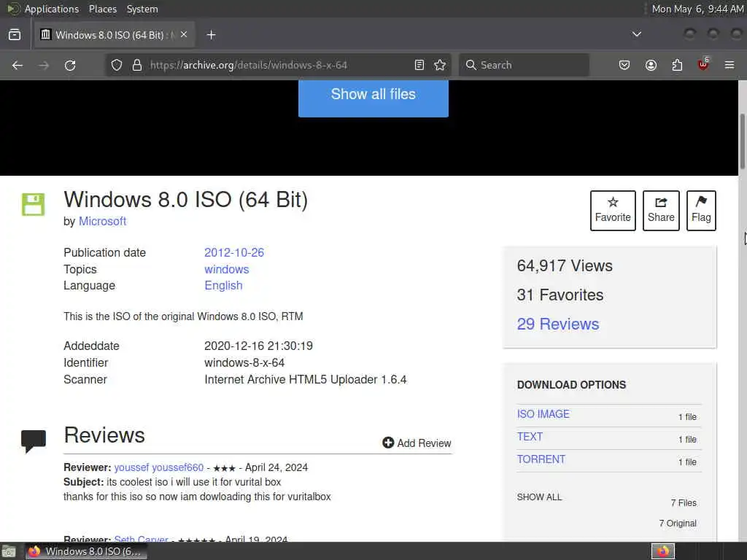
Task: Open the English language link
Action: coord(223,285)
